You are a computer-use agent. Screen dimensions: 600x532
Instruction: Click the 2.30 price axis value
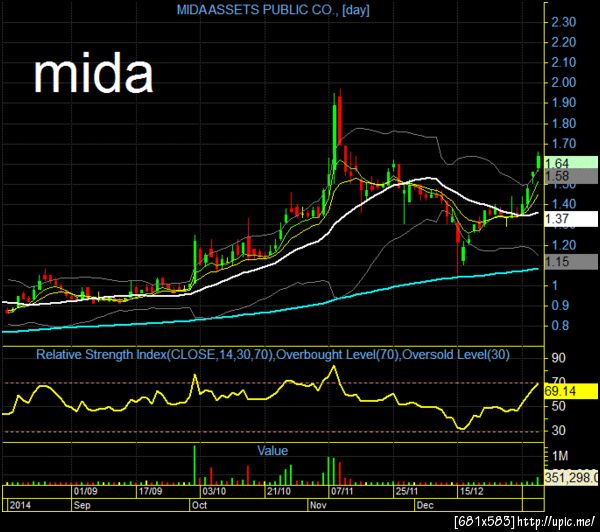pos(563,22)
